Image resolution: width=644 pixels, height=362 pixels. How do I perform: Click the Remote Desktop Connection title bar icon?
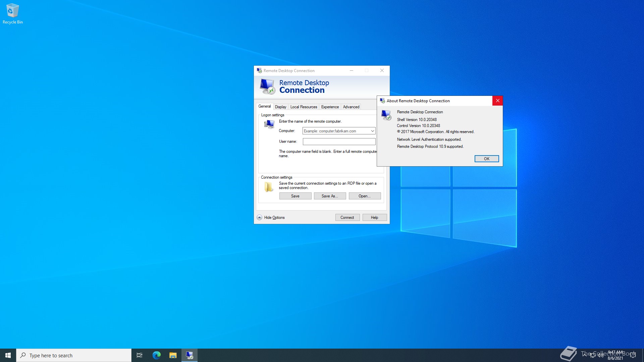click(259, 71)
